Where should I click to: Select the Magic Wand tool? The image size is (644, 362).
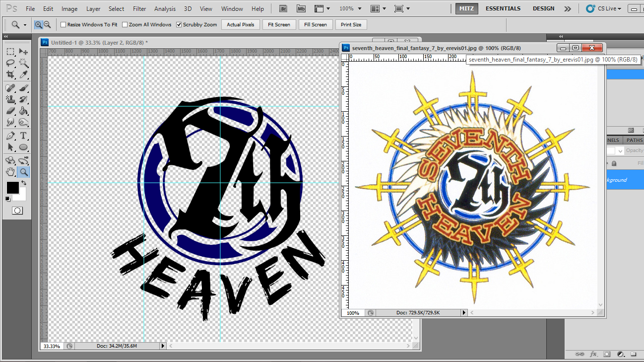click(23, 63)
